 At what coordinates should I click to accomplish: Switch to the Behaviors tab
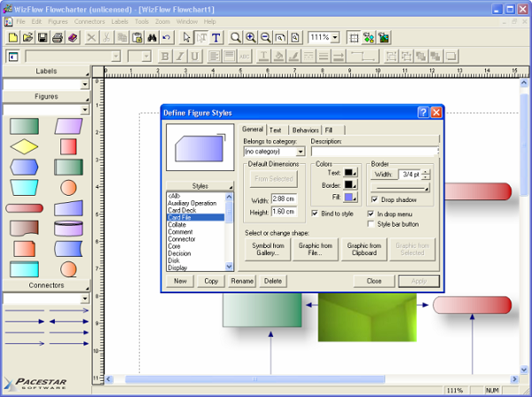[305, 130]
